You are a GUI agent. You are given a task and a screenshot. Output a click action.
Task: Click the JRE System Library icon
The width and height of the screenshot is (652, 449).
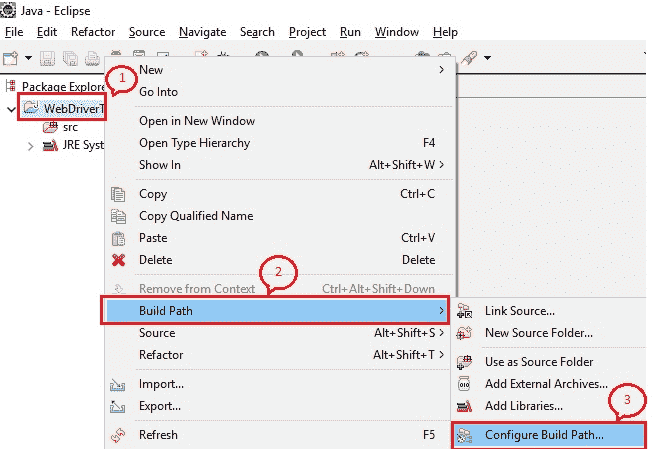tap(50, 146)
